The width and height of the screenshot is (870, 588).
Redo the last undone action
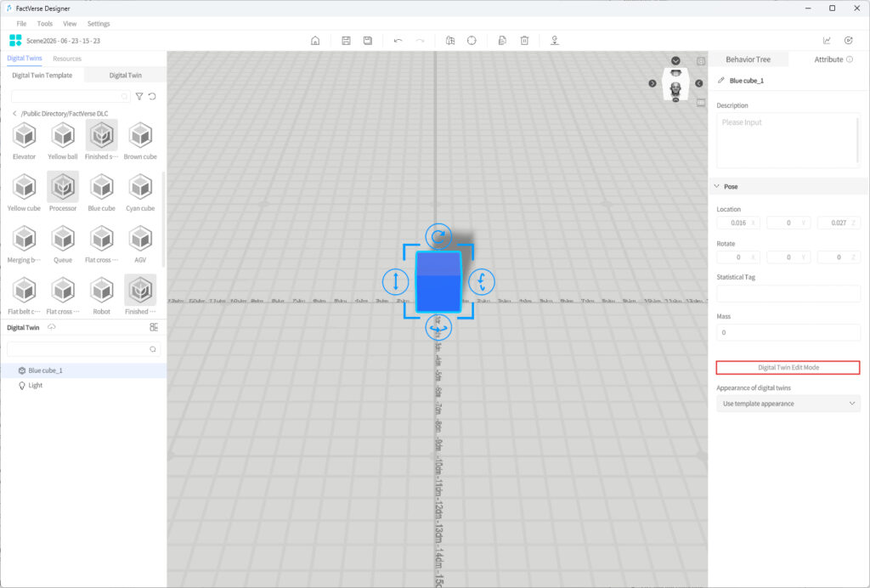[x=420, y=41]
